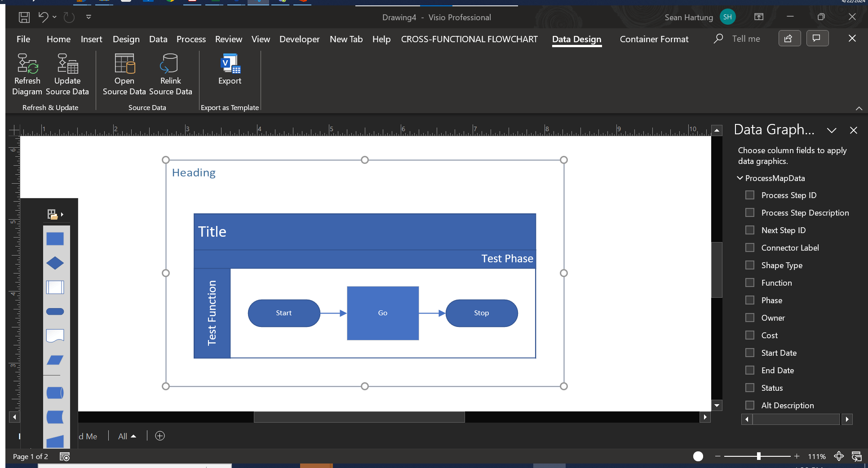Viewport: 868px width, 468px height.
Task: Click the macro recording status bar icon
Action: click(x=65, y=457)
